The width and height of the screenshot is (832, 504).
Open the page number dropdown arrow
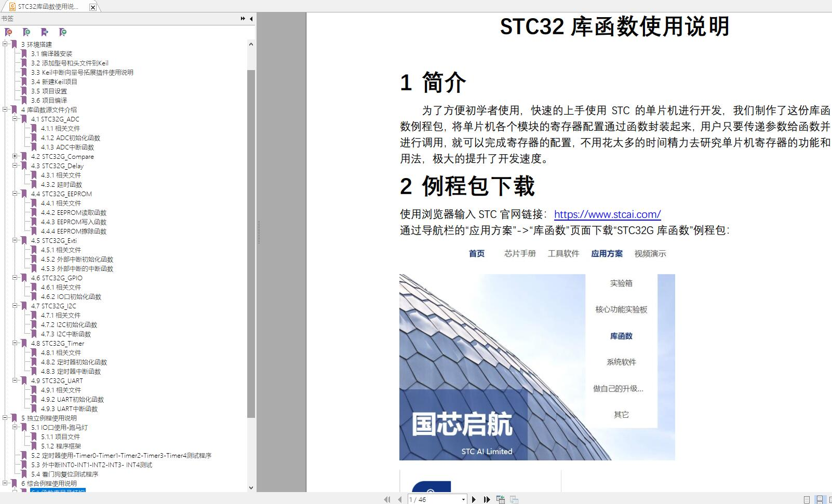tap(463, 499)
